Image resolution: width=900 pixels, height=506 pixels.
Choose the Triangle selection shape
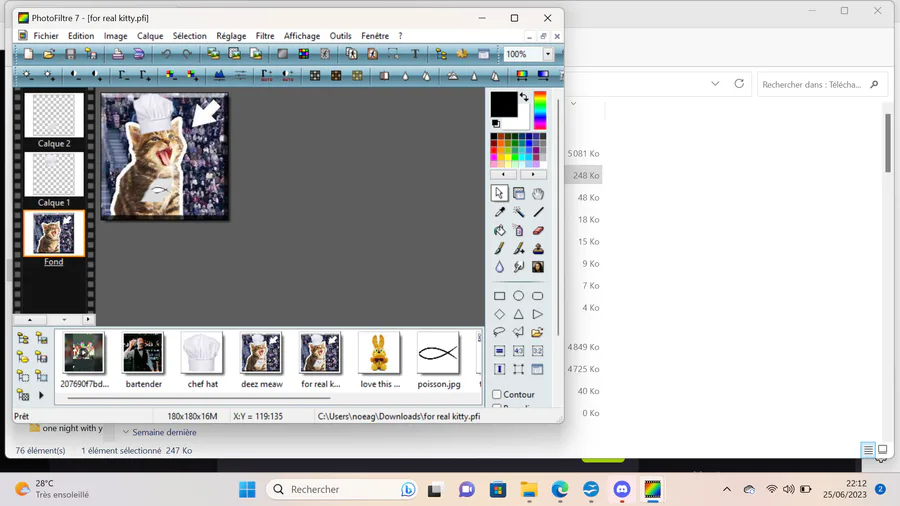point(518,314)
